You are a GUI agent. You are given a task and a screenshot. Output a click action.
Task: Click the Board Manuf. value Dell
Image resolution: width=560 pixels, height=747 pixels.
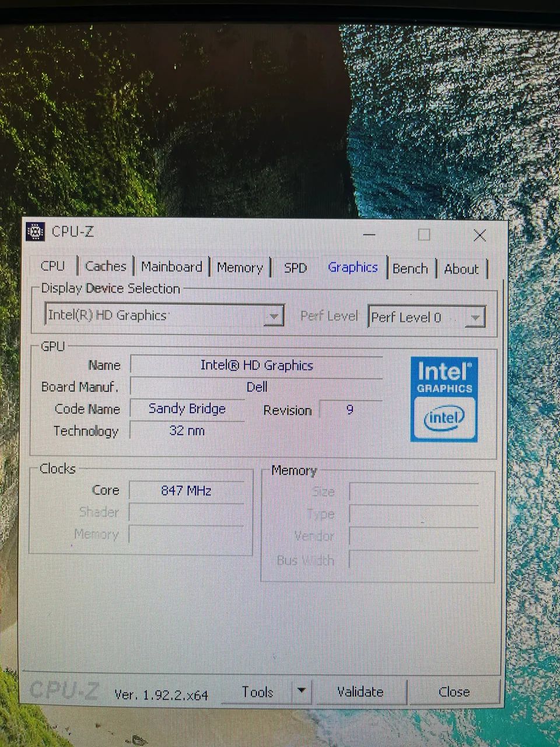click(257, 387)
